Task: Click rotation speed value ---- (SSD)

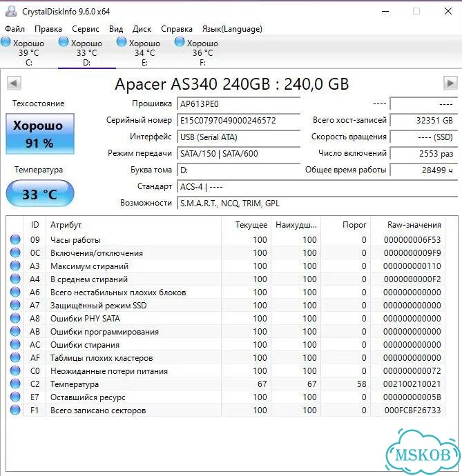Action: point(424,137)
